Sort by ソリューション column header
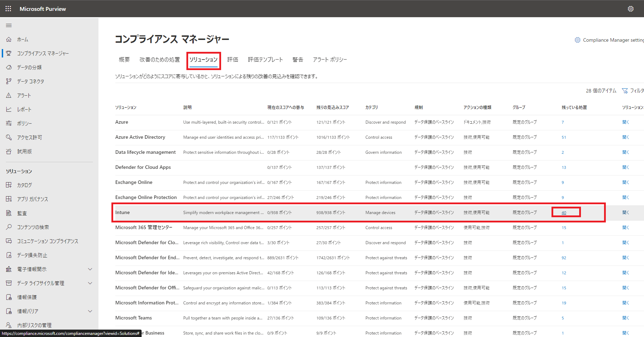Viewport: 644px width, 337px height. click(126, 108)
